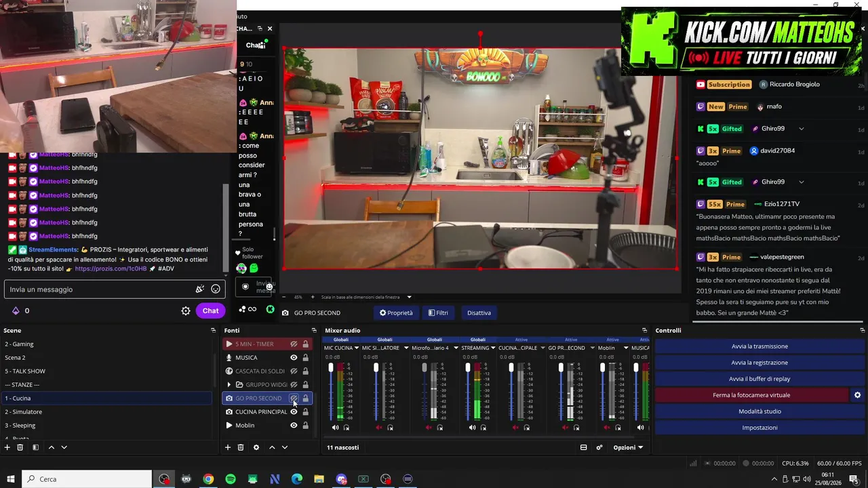This screenshot has width=868, height=488.
Task: Click STREAMING volume fader
Action: pyautogui.click(x=467, y=367)
